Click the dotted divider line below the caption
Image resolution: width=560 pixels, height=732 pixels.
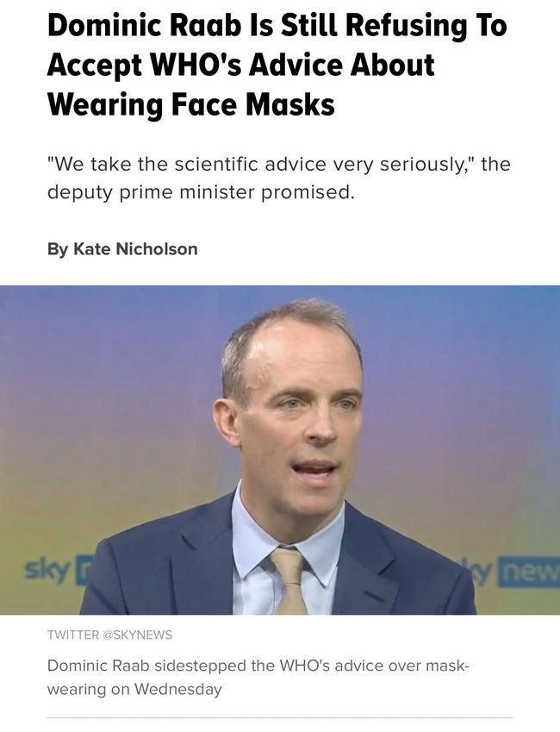tap(280, 717)
